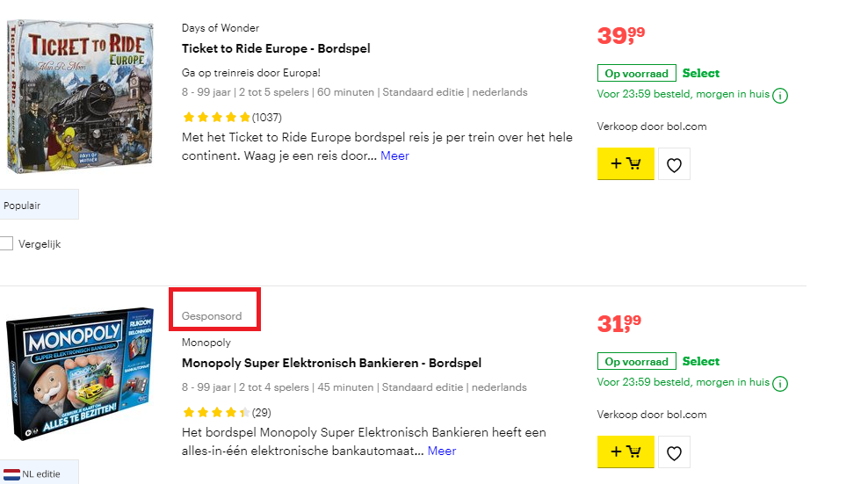Expand Ticket to Ride description with Meer
Screen dimensions: 868x484
click(x=394, y=155)
